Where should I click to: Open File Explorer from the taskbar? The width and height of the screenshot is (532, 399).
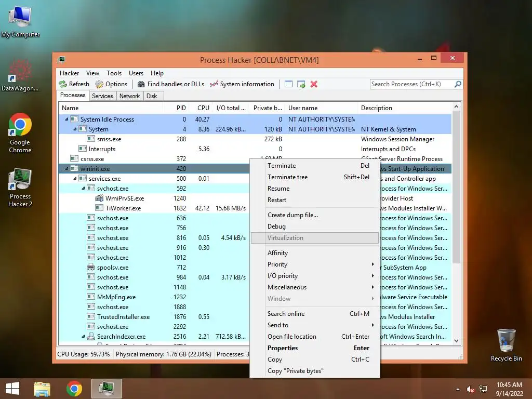click(42, 389)
